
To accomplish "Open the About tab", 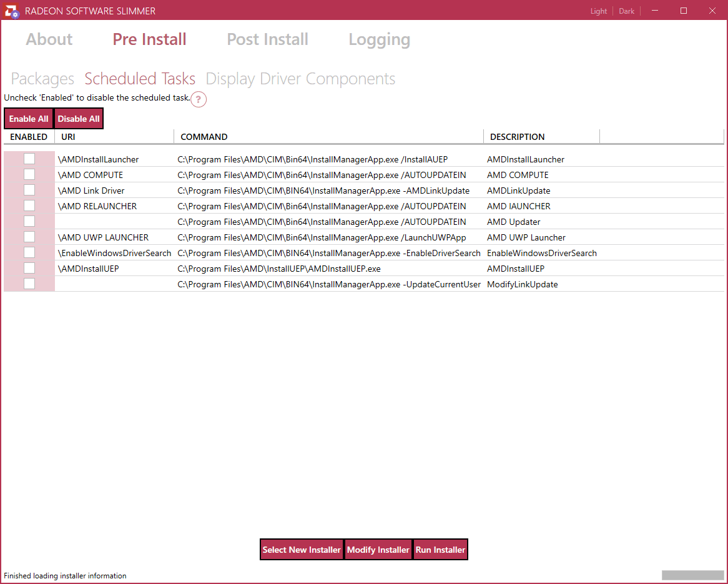I will (49, 39).
